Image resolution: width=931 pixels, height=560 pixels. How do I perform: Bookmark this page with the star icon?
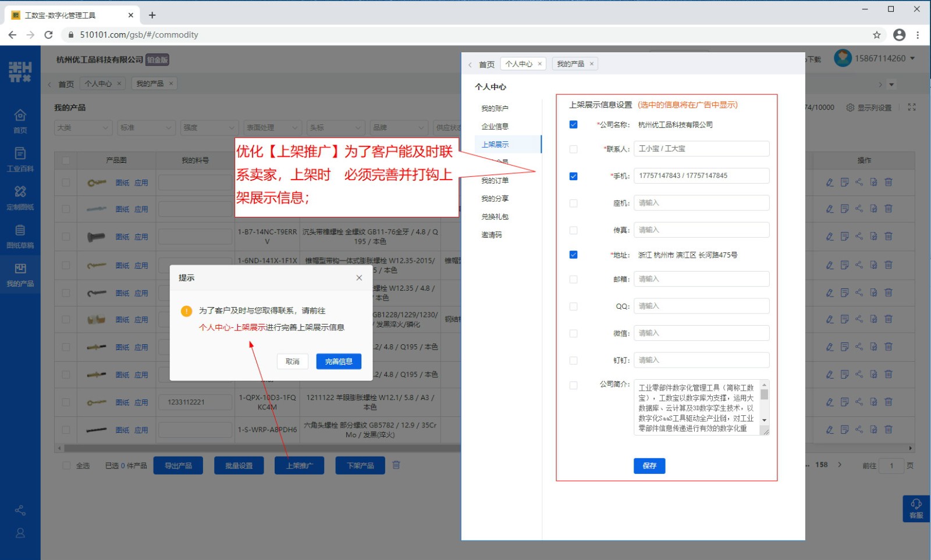(x=877, y=35)
